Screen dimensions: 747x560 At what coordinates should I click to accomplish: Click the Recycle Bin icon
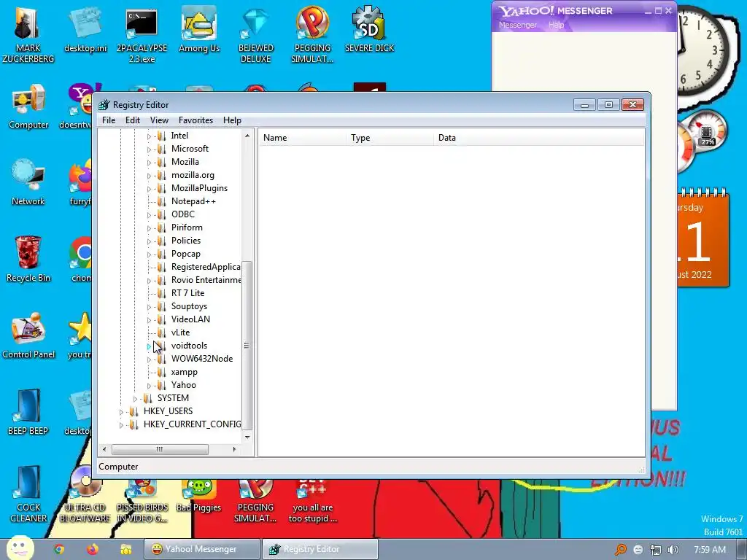[x=28, y=260]
